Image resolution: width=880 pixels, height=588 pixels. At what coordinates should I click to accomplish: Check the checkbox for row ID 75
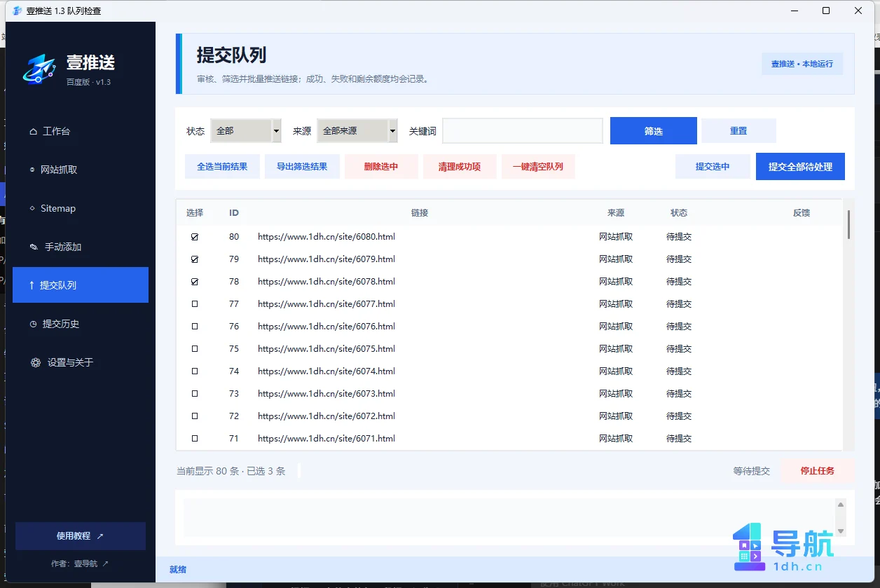click(195, 349)
